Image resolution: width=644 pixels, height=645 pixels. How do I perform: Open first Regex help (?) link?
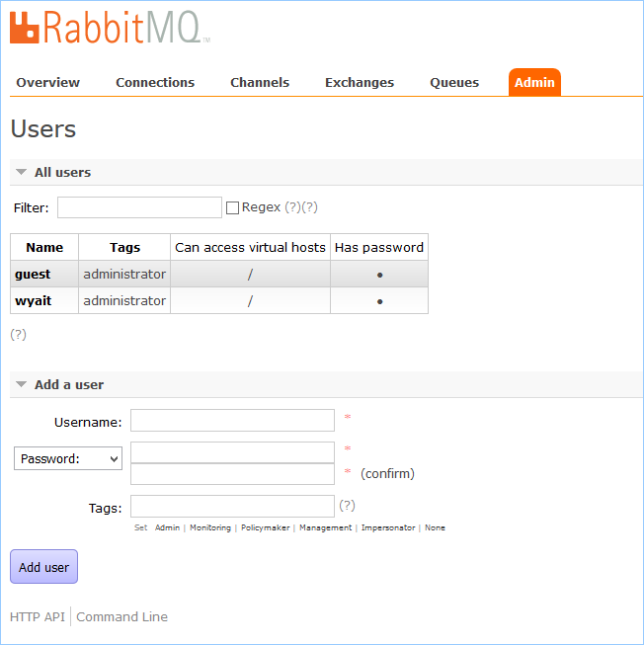292,206
